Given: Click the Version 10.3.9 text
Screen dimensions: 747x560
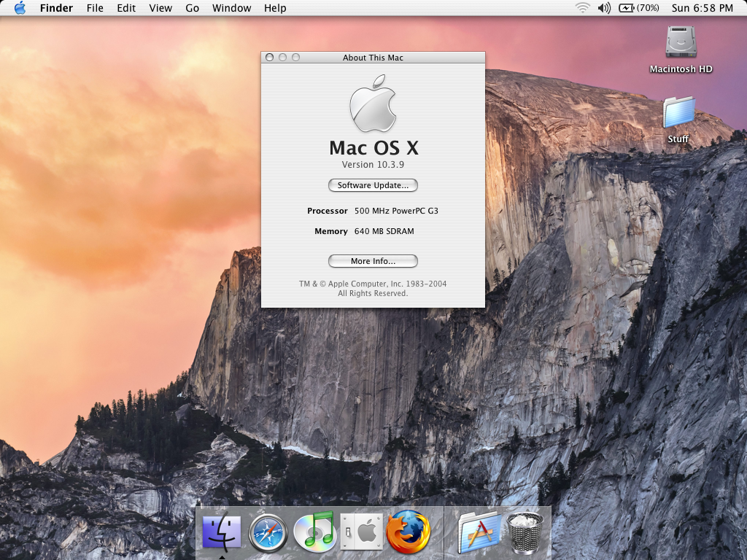Looking at the screenshot, I should point(373,164).
